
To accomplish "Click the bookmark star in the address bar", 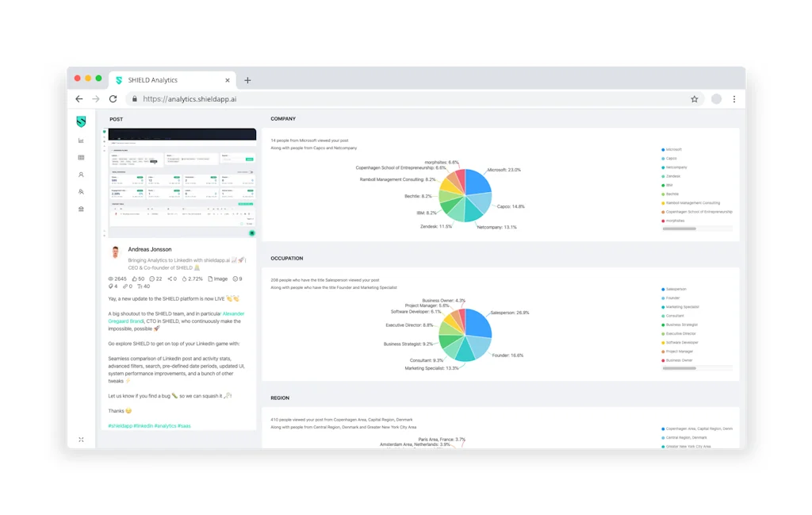I will tap(694, 98).
